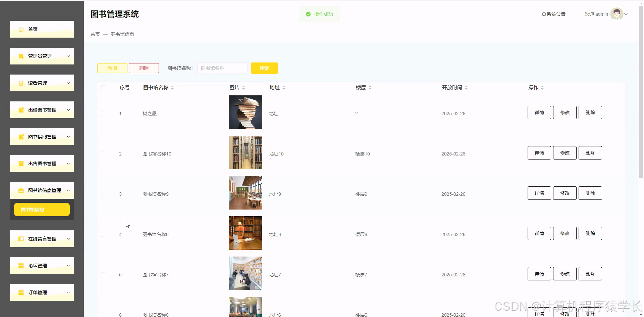Toggle the select-all checkbox in table header

pyautogui.click(x=103, y=87)
